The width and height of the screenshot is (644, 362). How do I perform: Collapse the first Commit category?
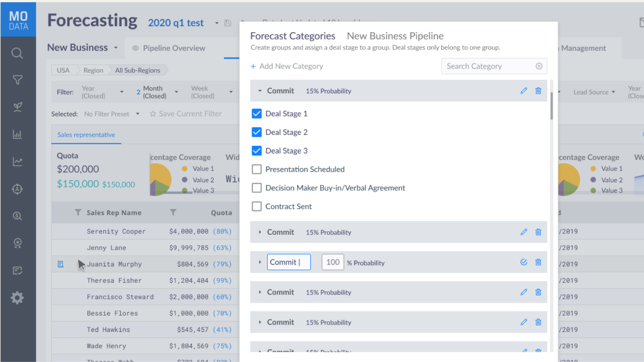point(260,90)
